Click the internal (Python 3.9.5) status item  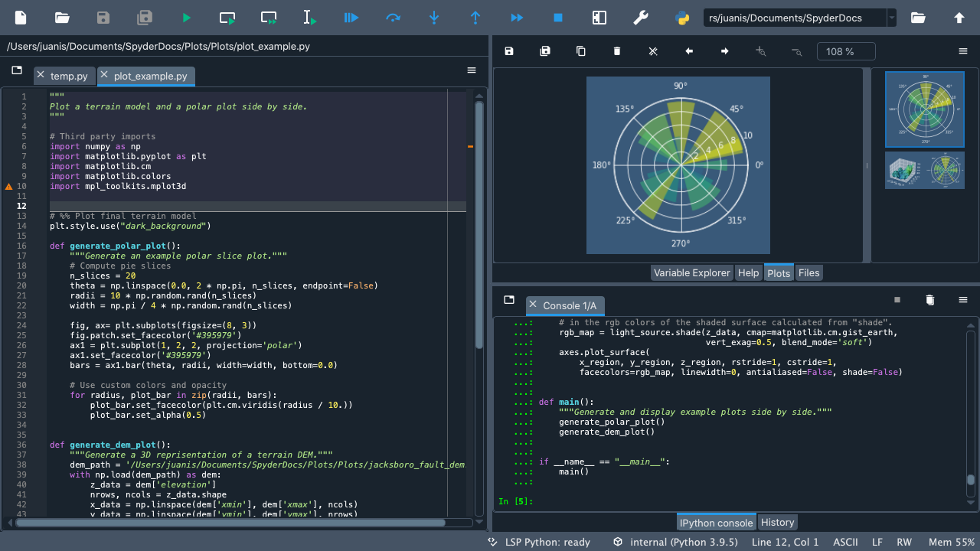(x=674, y=542)
